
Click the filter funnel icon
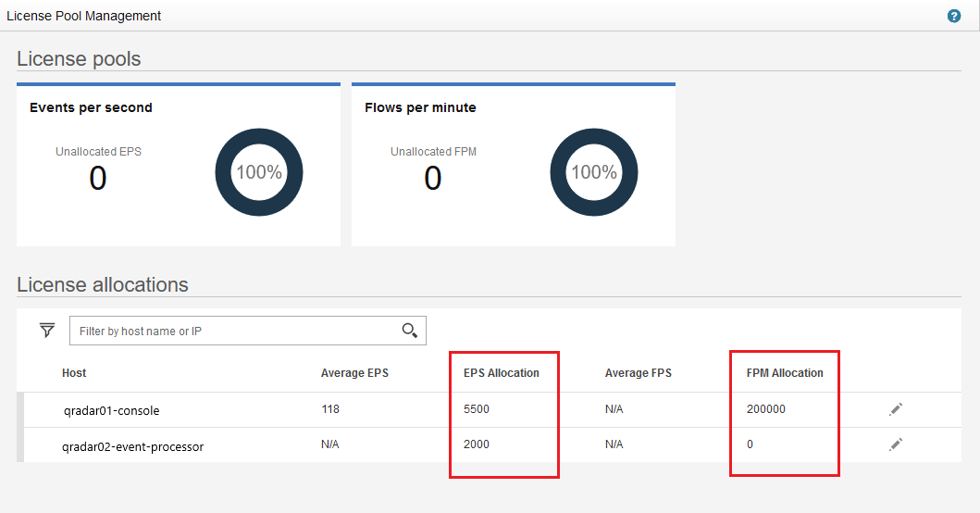click(x=47, y=331)
